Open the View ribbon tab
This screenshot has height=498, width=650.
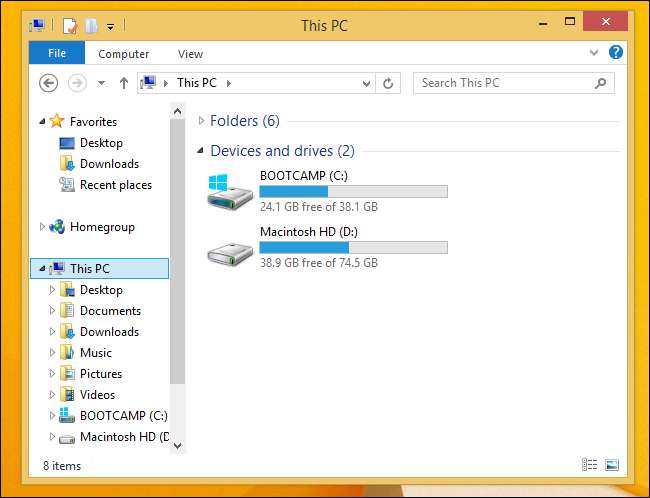point(190,54)
